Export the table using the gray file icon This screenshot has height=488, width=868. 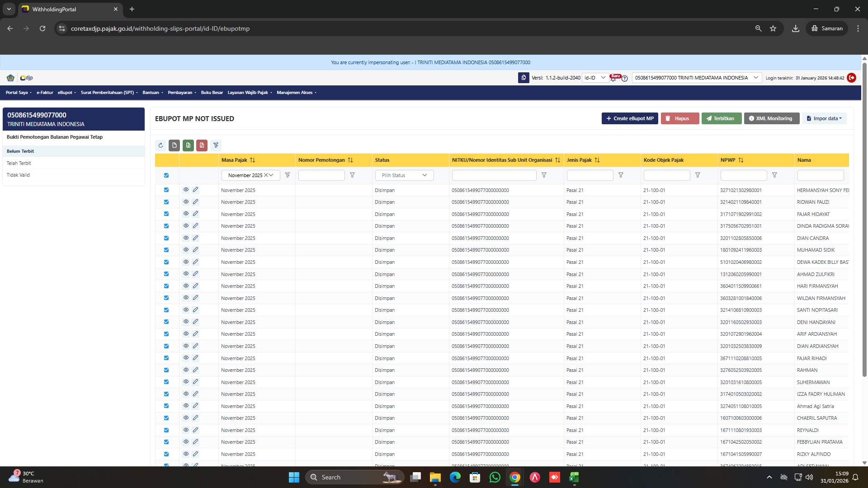[x=174, y=145]
